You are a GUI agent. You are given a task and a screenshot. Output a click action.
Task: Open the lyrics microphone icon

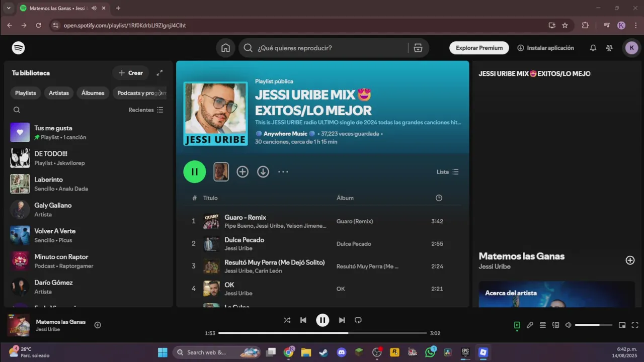(x=530, y=325)
